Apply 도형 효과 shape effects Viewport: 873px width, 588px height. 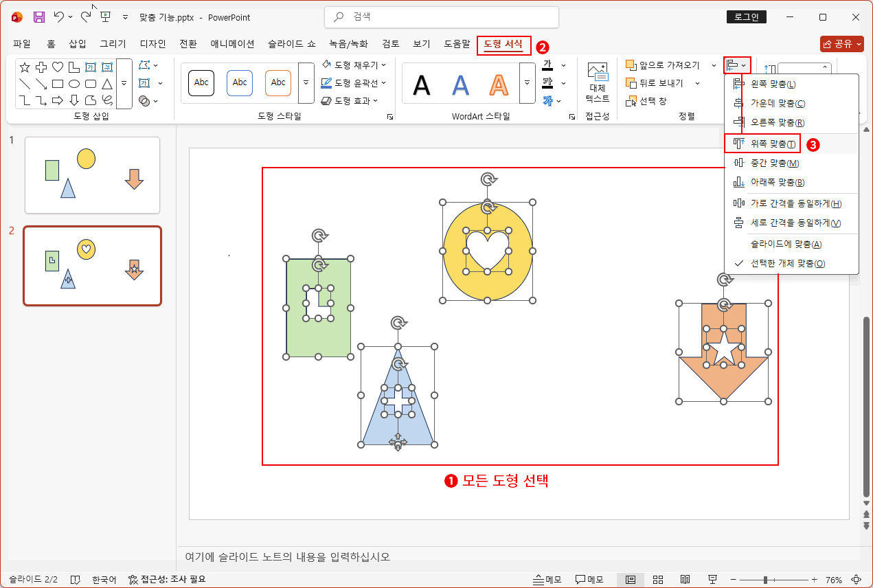pos(353,101)
